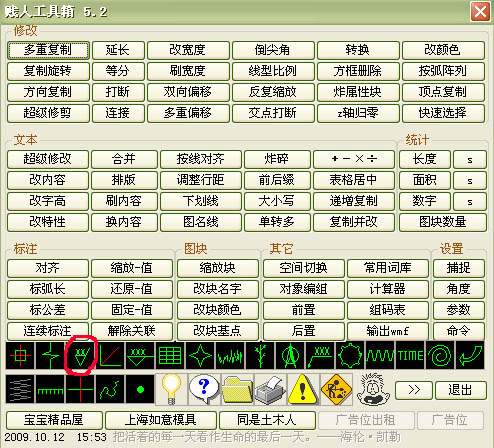Select the four-point star icon

click(x=200, y=355)
